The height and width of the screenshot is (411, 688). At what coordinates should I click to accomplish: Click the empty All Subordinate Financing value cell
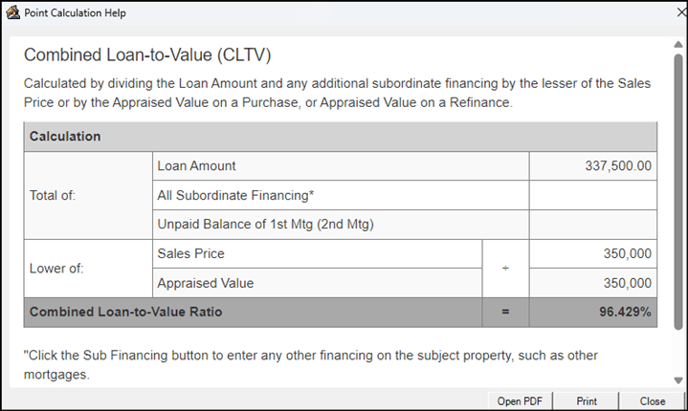(593, 195)
